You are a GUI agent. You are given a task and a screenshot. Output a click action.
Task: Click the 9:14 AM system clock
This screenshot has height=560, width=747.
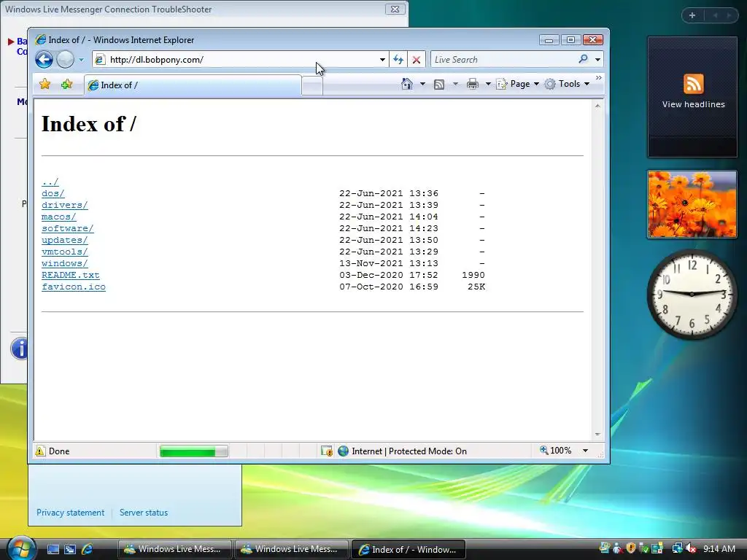pos(719,548)
